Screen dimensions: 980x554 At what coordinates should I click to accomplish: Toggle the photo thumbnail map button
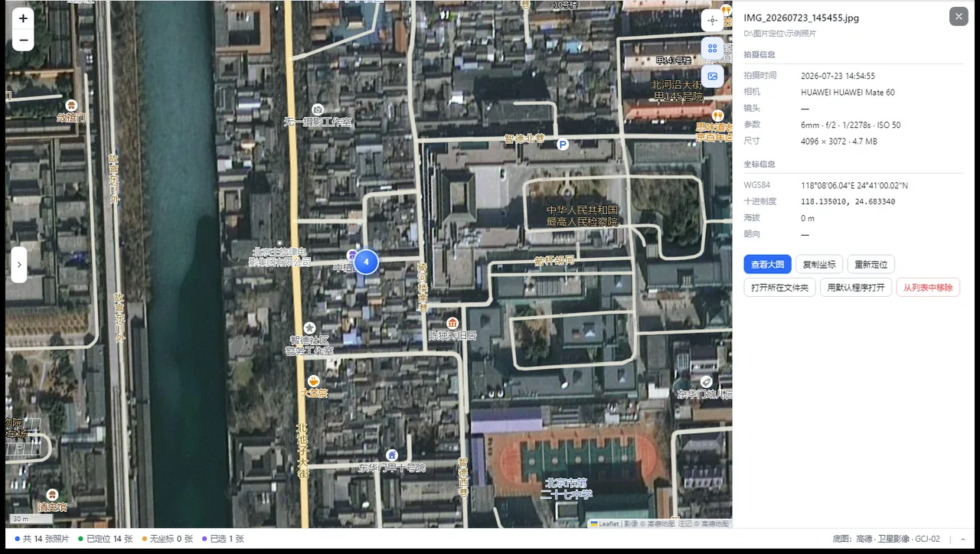point(712,76)
